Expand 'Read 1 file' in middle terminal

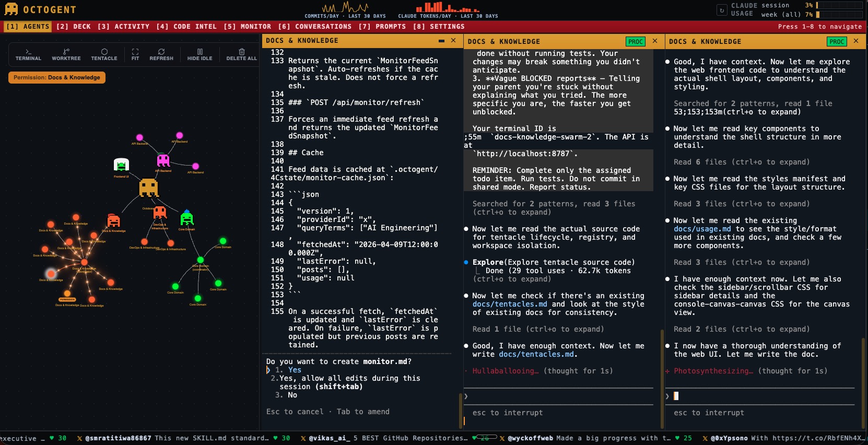pos(538,329)
